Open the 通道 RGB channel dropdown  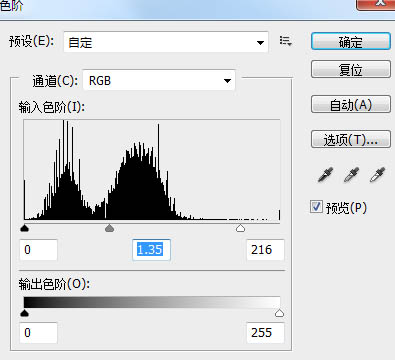(159, 80)
